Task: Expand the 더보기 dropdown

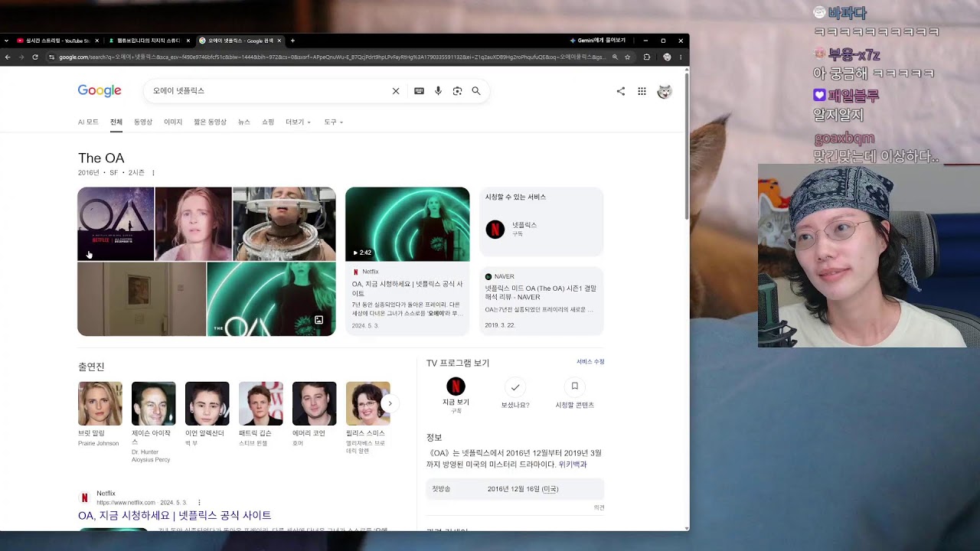Action: tap(298, 122)
